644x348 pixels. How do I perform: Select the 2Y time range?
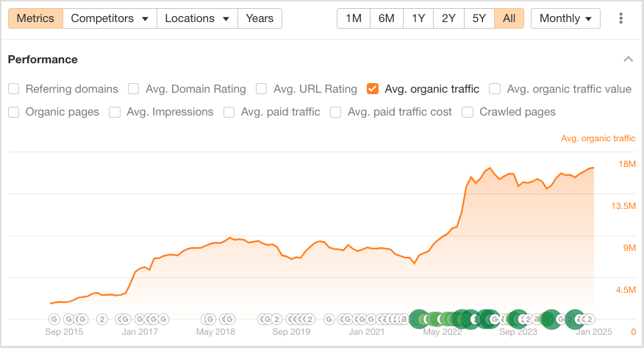point(448,18)
